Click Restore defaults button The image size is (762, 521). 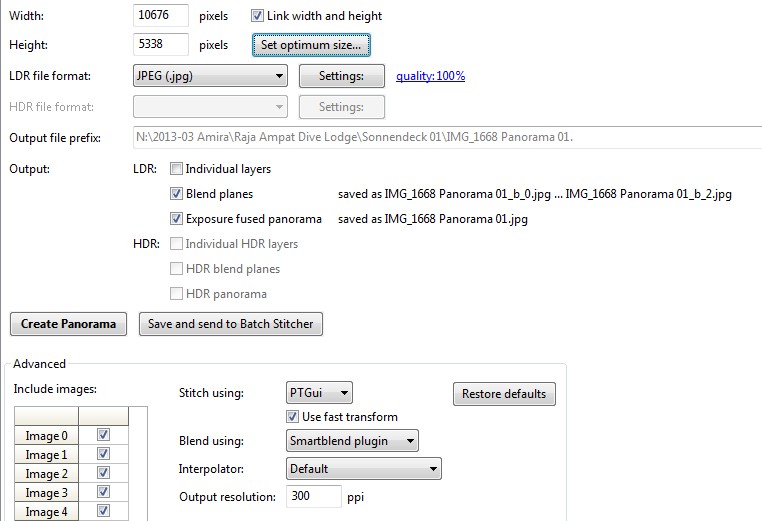[504, 394]
